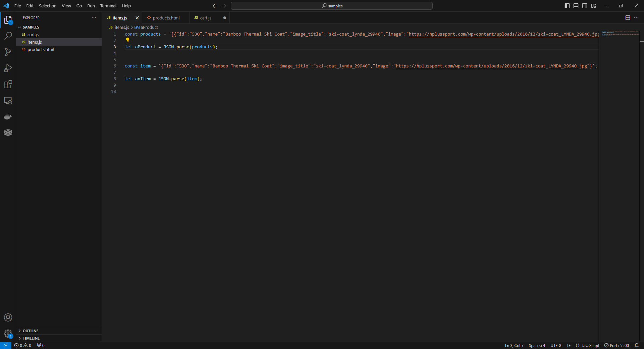Split the editor to the right

628,18
